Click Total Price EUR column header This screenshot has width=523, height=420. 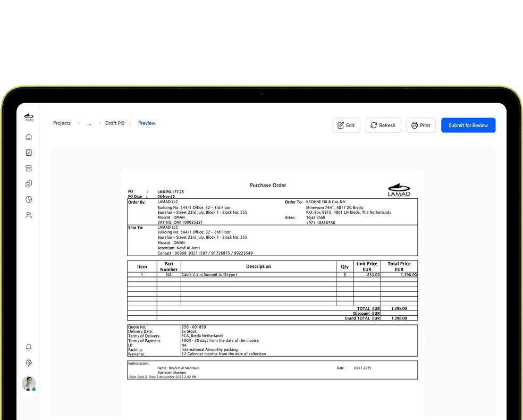click(399, 266)
